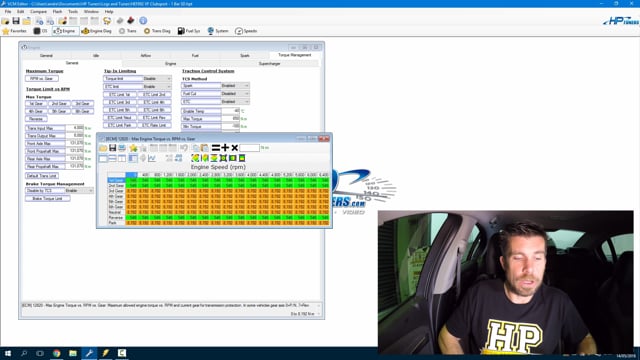Viewport: 640px width, 360px height.
Task: Click floppy save icon in table editor
Action: coord(113,148)
